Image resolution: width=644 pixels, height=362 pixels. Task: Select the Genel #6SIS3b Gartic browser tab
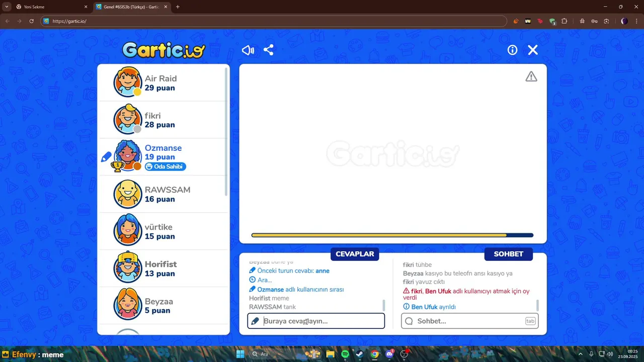(132, 7)
